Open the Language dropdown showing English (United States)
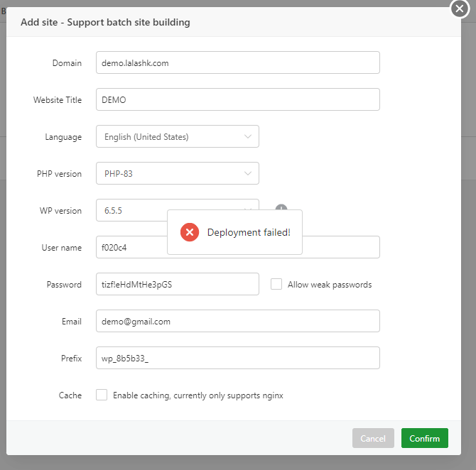The image size is (476, 470). point(177,136)
